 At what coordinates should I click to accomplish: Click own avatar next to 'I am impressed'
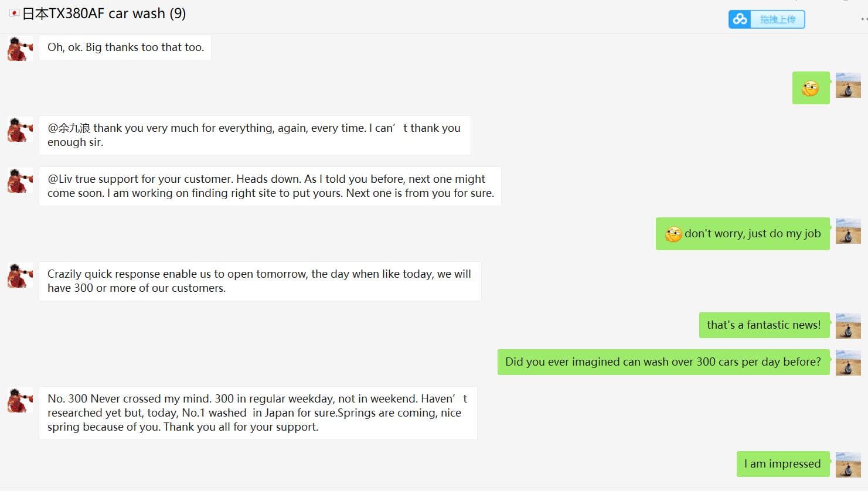pos(848,465)
